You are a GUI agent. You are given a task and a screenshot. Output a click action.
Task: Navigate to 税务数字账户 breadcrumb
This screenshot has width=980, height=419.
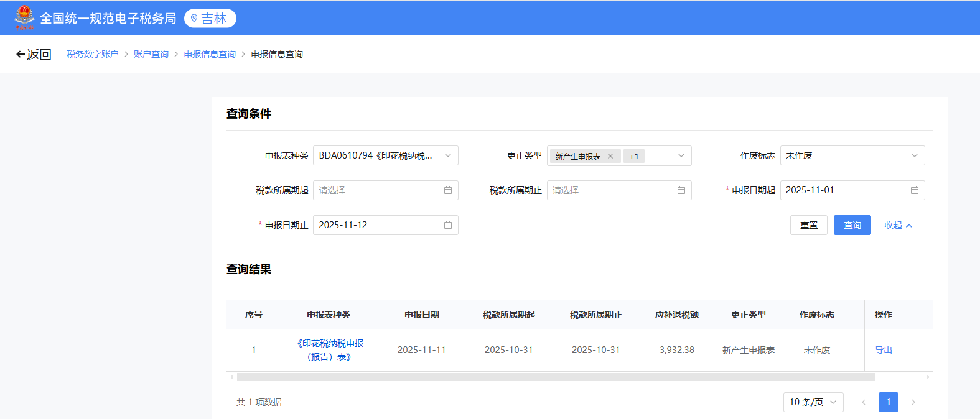click(93, 54)
